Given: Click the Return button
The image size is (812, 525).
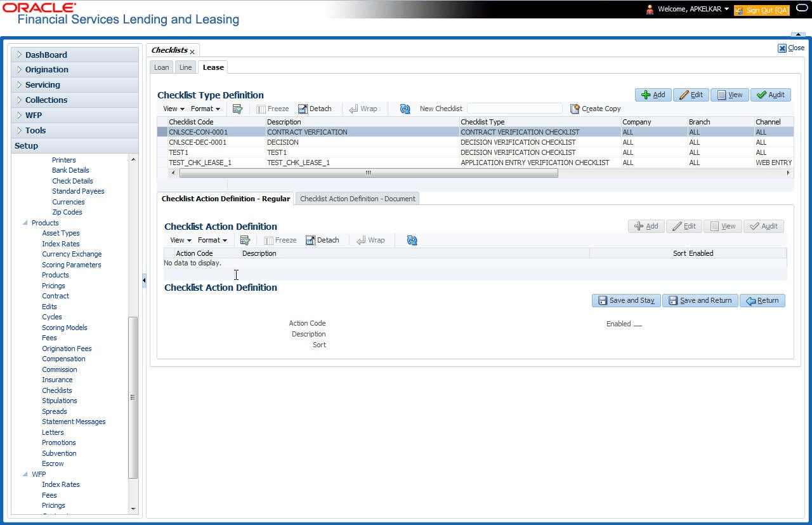Looking at the screenshot, I should coord(762,300).
